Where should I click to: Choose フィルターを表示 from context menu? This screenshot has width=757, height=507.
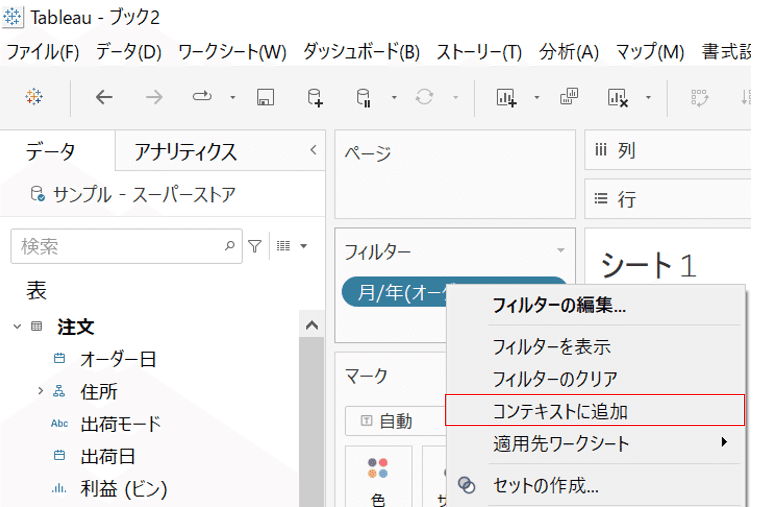552,347
